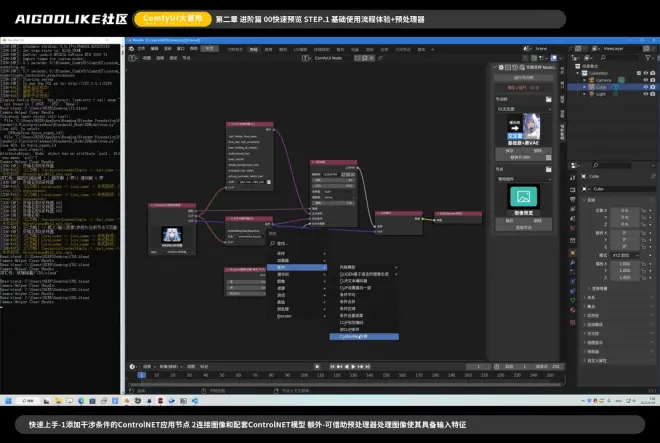Image resolution: width=660 pixels, height=443 pixels.
Task: Open the 文件 menu in the menu bar
Action: pos(141,47)
